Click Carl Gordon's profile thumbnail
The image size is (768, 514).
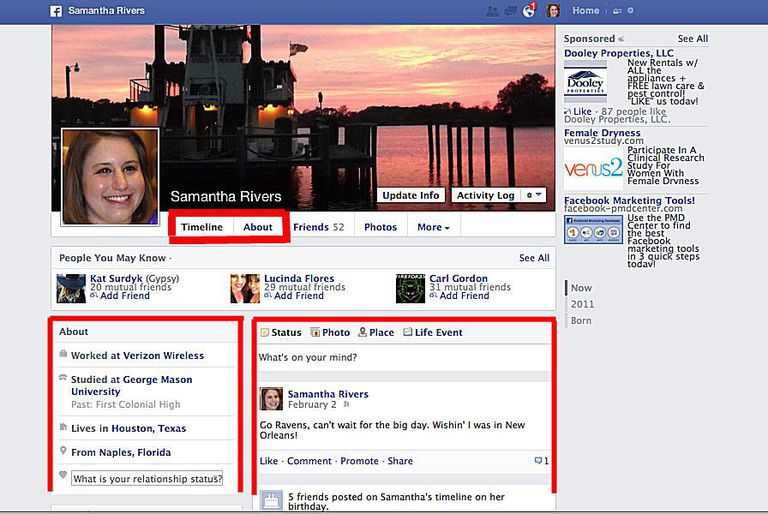(410, 288)
